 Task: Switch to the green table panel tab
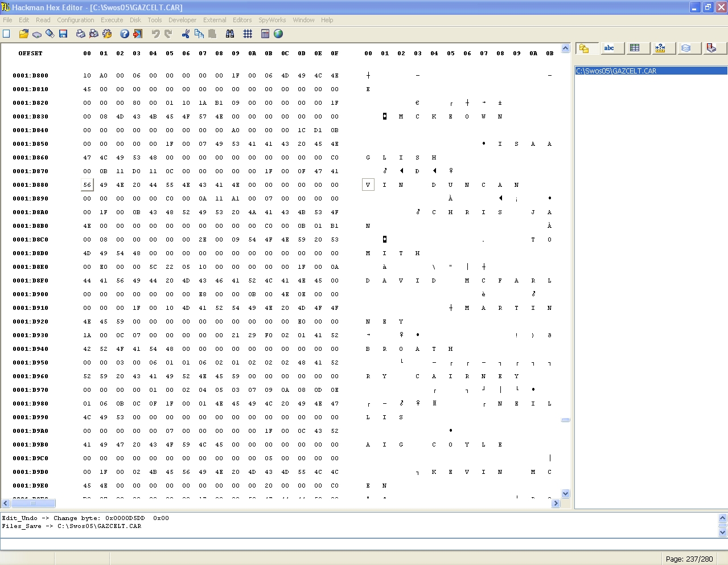tap(635, 48)
